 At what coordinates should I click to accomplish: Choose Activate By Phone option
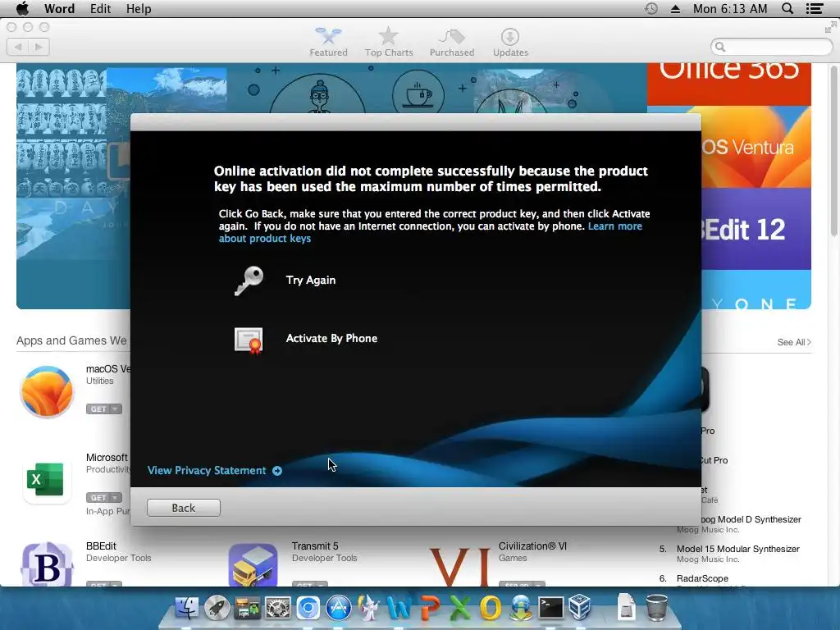point(331,339)
